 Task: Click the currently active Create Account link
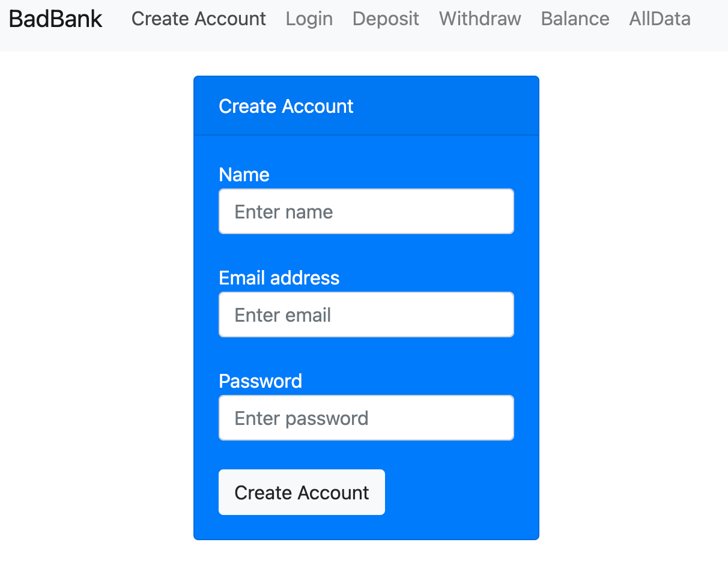click(x=198, y=19)
